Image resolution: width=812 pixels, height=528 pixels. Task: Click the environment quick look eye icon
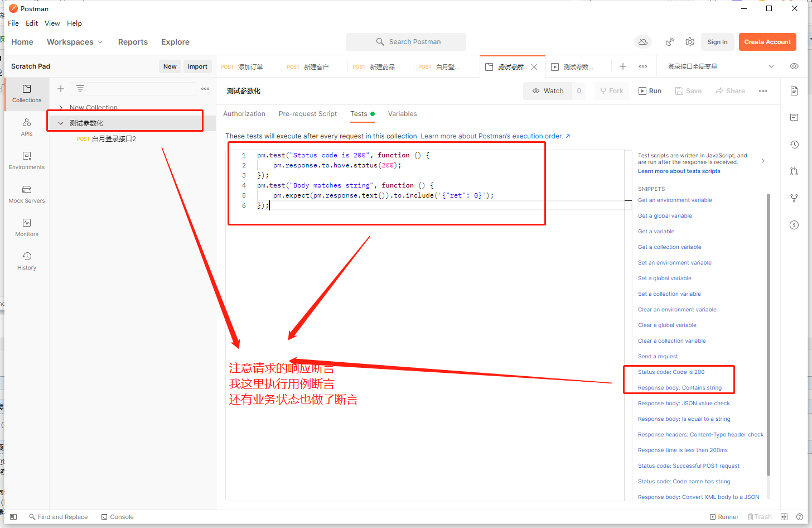coord(794,66)
